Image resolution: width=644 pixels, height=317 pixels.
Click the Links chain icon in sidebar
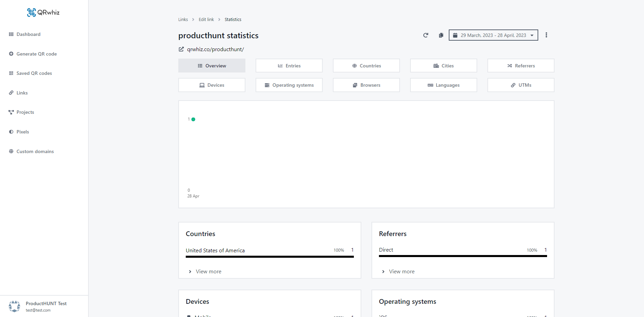click(x=11, y=93)
